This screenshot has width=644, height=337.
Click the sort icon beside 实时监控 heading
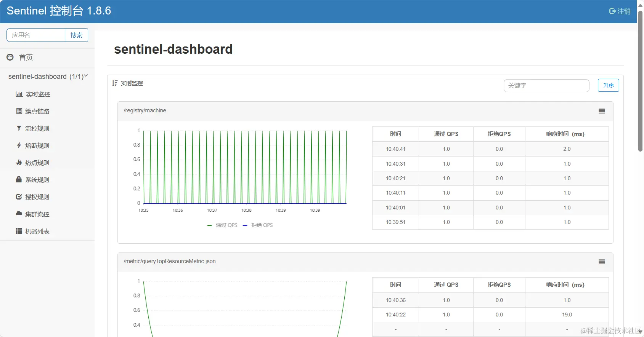pyautogui.click(x=115, y=83)
